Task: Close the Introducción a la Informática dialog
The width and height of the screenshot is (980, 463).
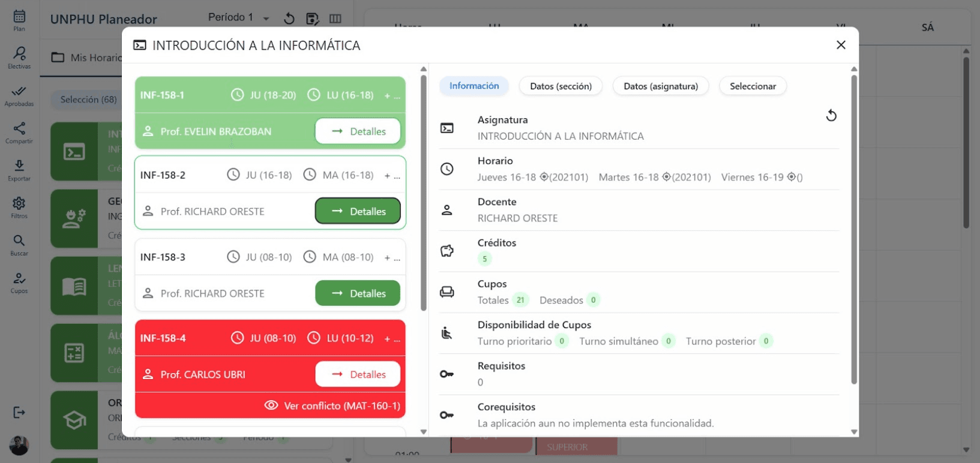Action: (841, 45)
